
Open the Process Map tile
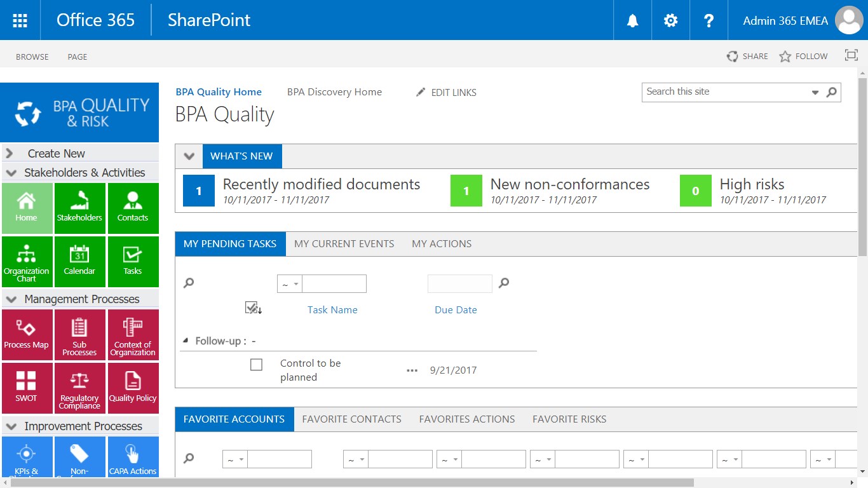27,335
